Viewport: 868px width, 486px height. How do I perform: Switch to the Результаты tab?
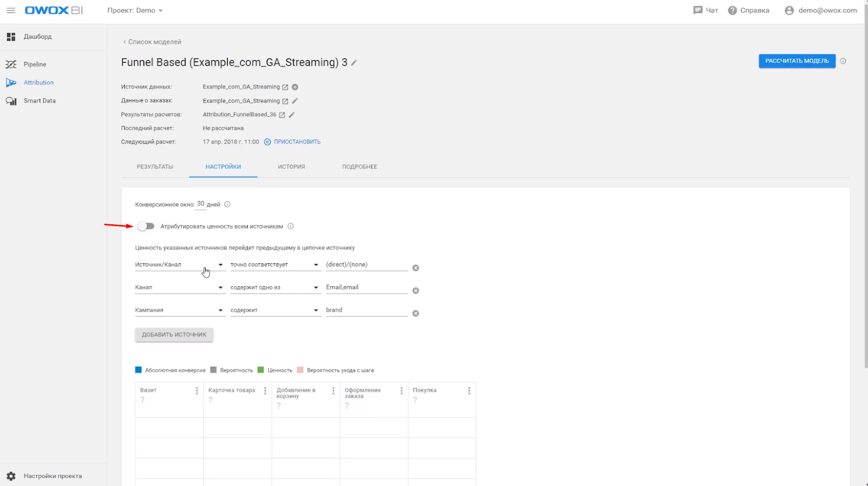click(155, 167)
